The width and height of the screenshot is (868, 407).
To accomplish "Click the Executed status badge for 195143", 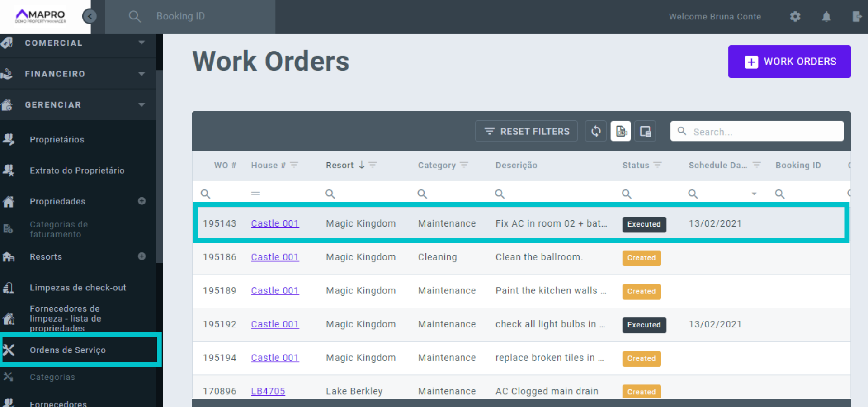I will 644,224.
